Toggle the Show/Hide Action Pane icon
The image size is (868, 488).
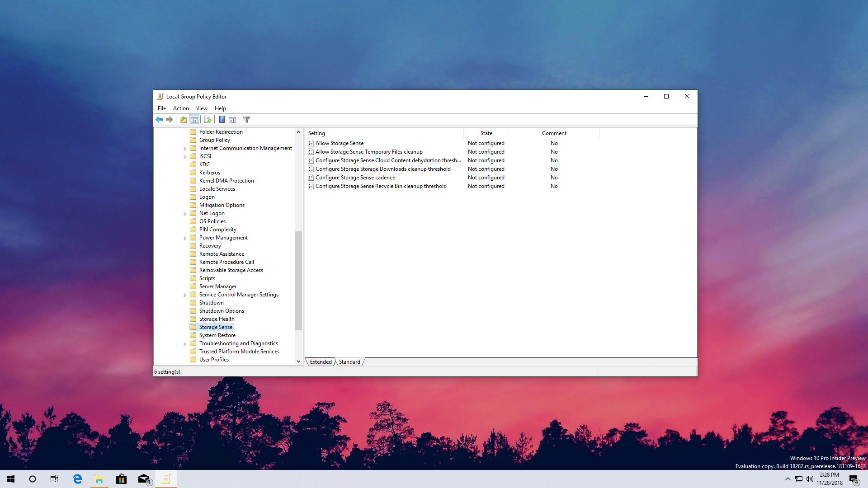tap(232, 119)
